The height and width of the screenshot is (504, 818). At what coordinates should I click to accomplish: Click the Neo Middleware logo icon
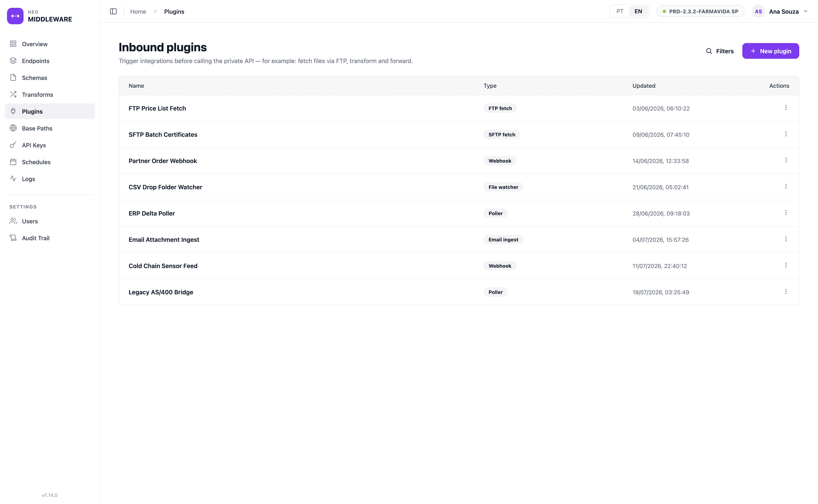click(x=15, y=16)
